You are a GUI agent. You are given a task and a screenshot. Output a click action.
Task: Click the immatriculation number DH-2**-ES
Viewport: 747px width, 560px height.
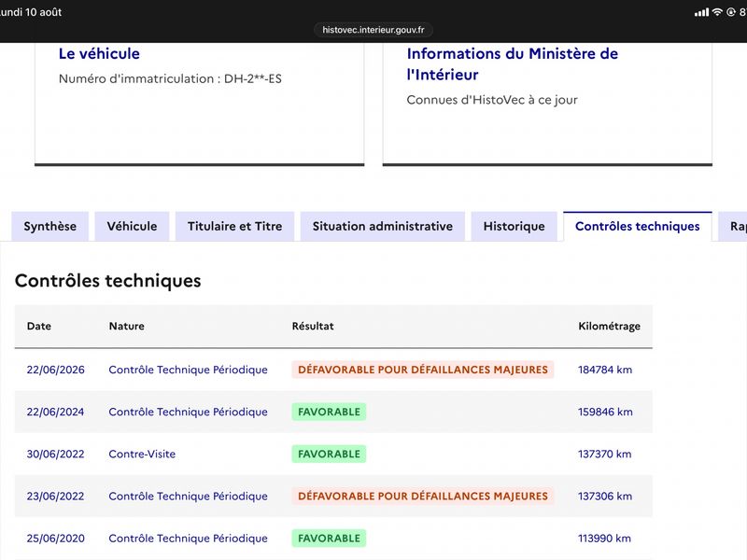(252, 78)
